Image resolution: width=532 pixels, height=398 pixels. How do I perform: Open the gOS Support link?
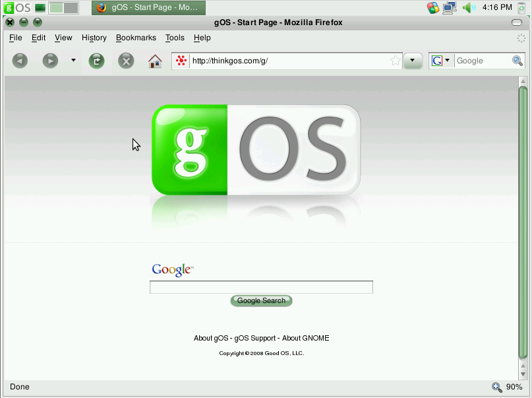click(x=255, y=338)
